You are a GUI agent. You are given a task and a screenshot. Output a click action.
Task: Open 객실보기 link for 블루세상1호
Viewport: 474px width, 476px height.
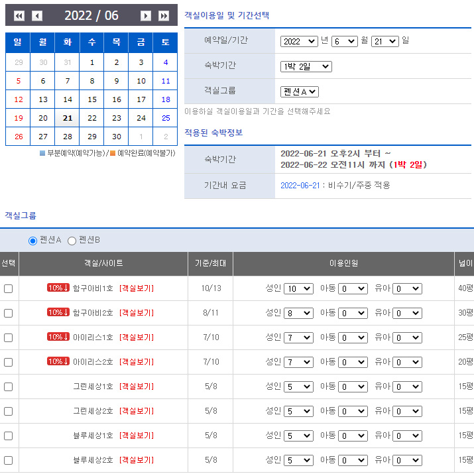[136, 436]
